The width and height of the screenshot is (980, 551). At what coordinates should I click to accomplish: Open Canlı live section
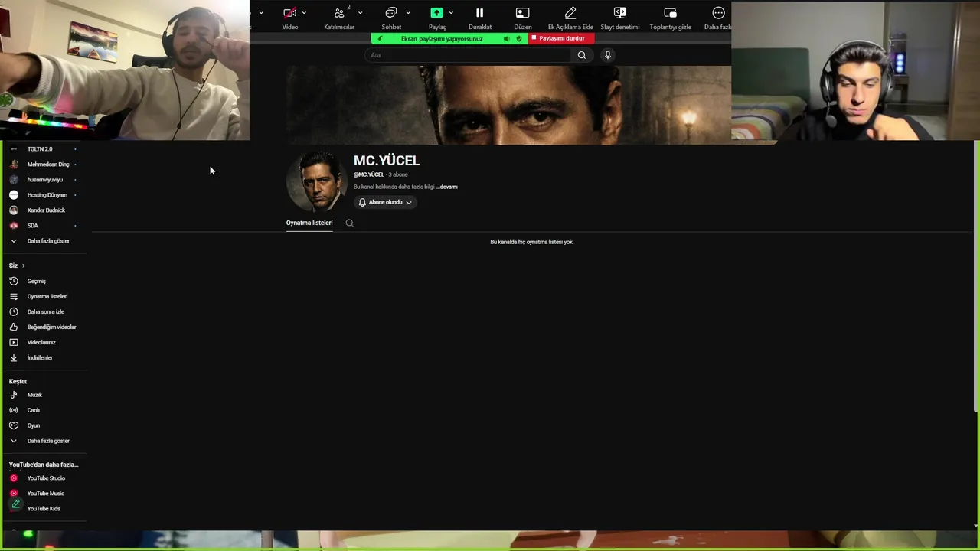point(43,410)
